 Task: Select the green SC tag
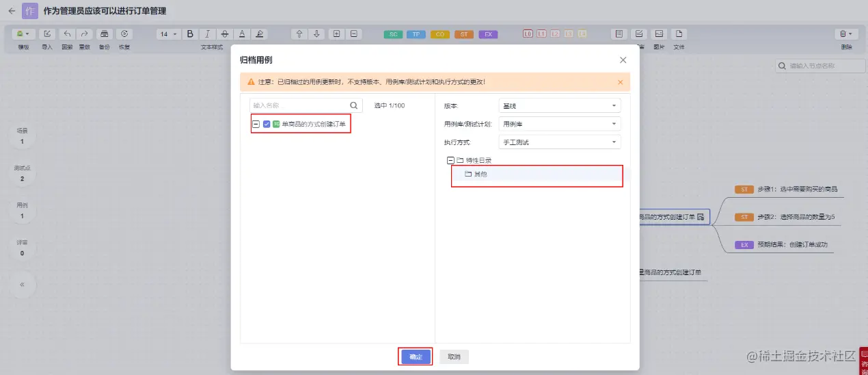tap(393, 34)
